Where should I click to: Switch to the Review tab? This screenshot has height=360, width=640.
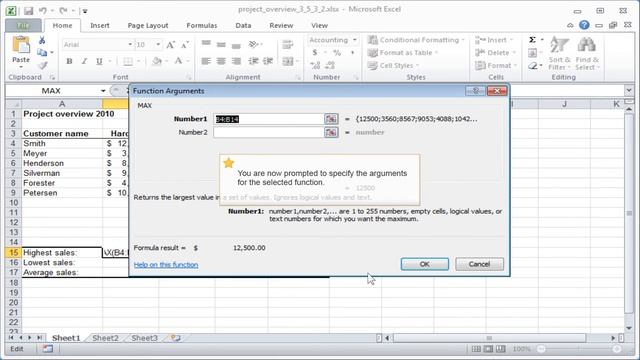[281, 25]
